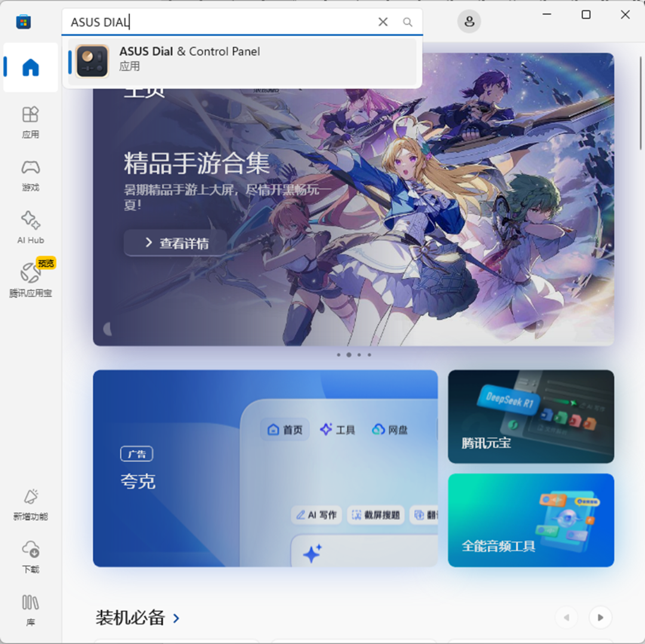Screen dimensions: 645x644
Task: Open 腾讯应用宝 from the sidebar
Action: [x=30, y=280]
